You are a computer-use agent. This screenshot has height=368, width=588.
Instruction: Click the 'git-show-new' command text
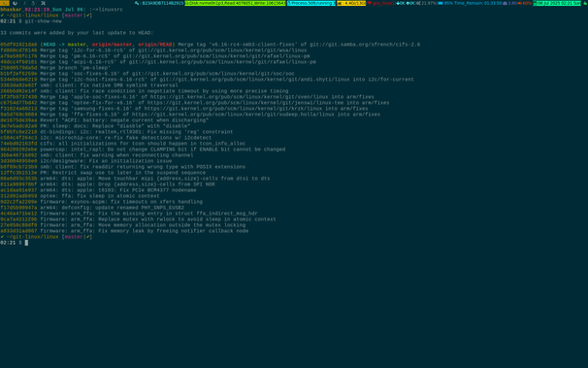pyautogui.click(x=43, y=21)
